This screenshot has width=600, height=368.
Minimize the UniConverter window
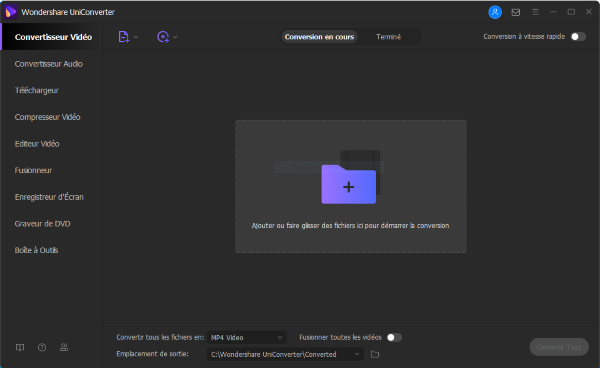pyautogui.click(x=553, y=12)
